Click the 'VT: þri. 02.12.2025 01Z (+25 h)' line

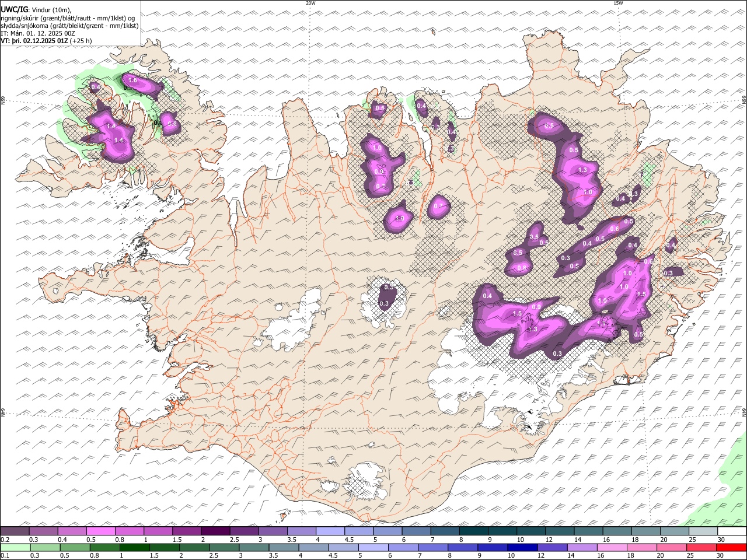pos(46,41)
